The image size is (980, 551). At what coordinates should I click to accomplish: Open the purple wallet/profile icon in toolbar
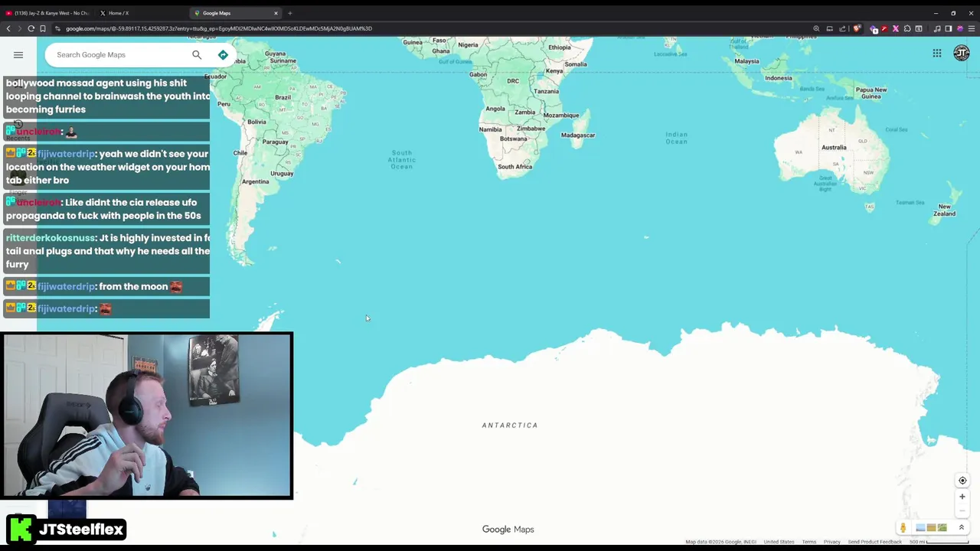point(960,28)
